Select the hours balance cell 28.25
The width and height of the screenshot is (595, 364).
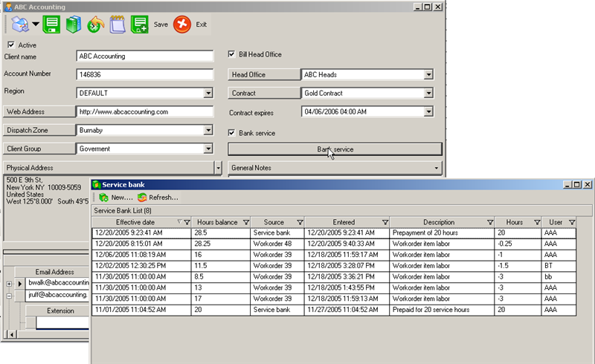pos(221,244)
